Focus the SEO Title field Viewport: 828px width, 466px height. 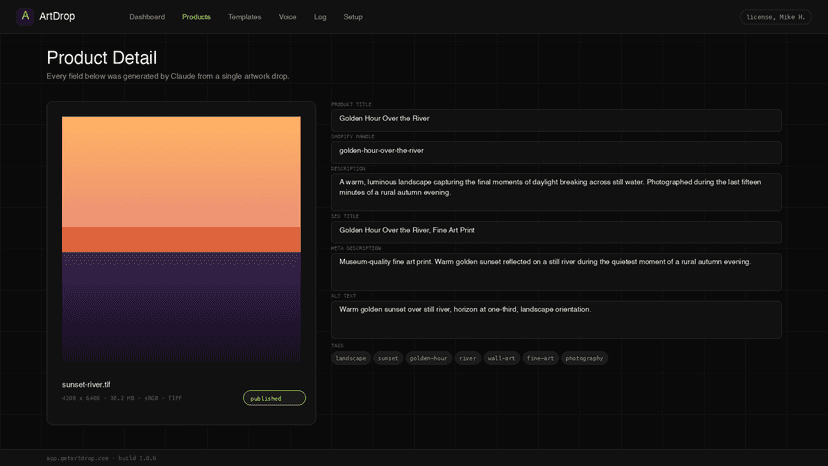[x=556, y=232]
